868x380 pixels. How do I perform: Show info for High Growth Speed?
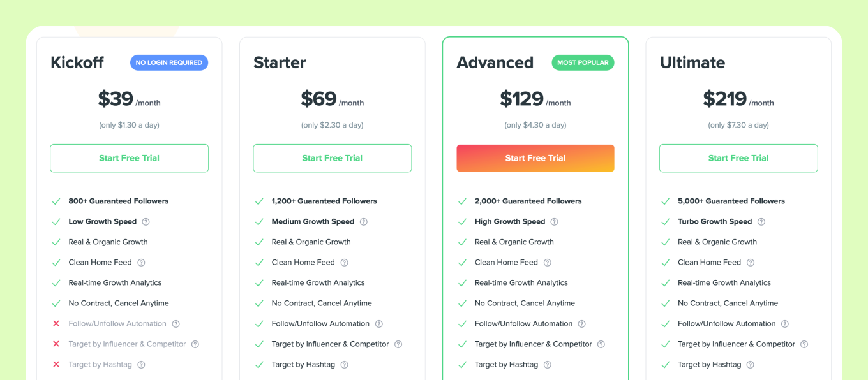point(554,222)
